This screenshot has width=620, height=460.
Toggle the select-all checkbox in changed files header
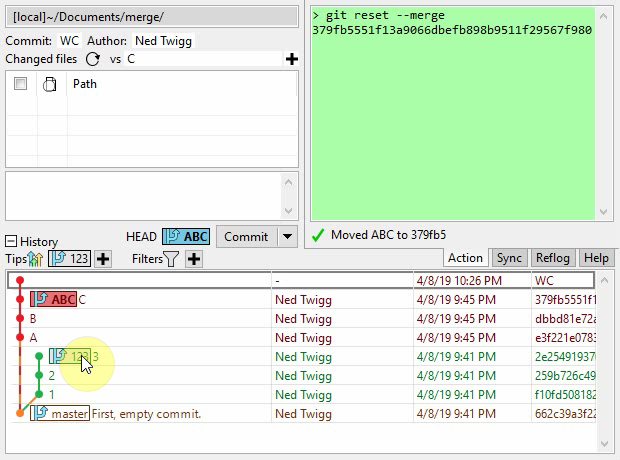20,85
